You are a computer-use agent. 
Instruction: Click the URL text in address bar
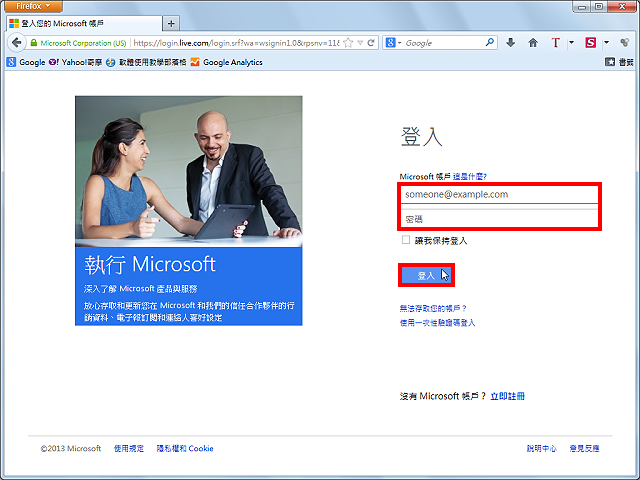click(236, 43)
